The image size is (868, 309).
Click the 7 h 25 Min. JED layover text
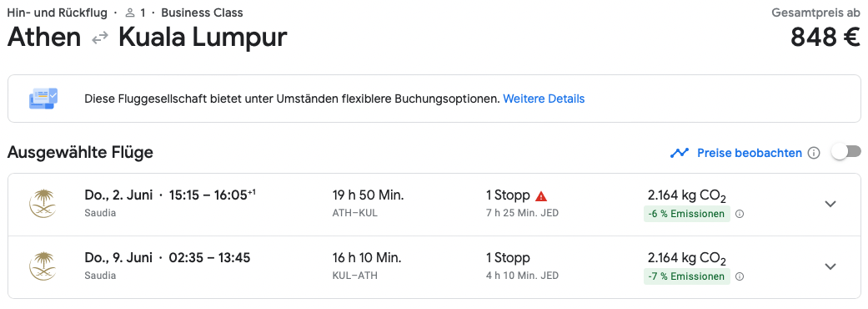pos(522,213)
